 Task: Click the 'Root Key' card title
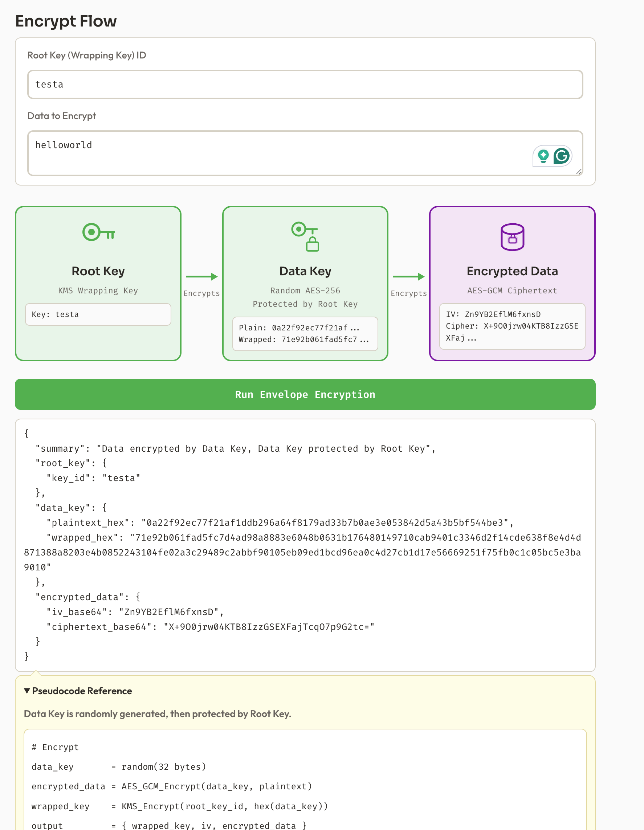point(98,271)
